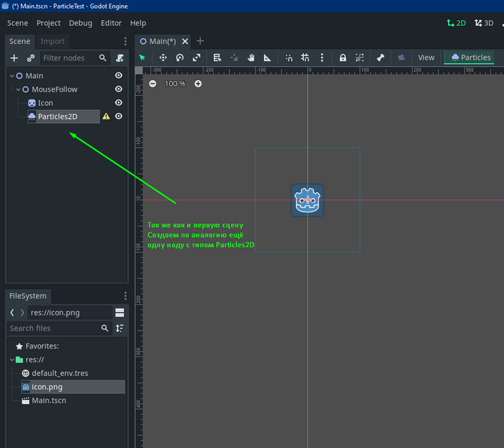The width and height of the screenshot is (504, 448).
Task: Switch to the 3D workspace
Action: [483, 23]
